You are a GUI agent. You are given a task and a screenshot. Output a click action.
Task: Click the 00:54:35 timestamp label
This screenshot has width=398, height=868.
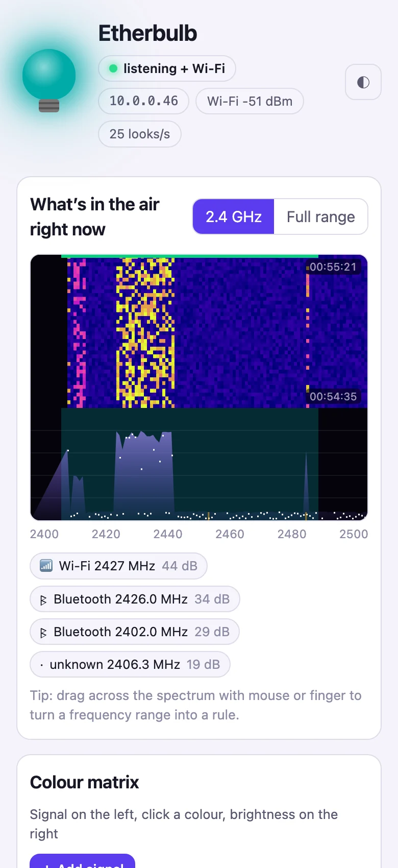(333, 396)
